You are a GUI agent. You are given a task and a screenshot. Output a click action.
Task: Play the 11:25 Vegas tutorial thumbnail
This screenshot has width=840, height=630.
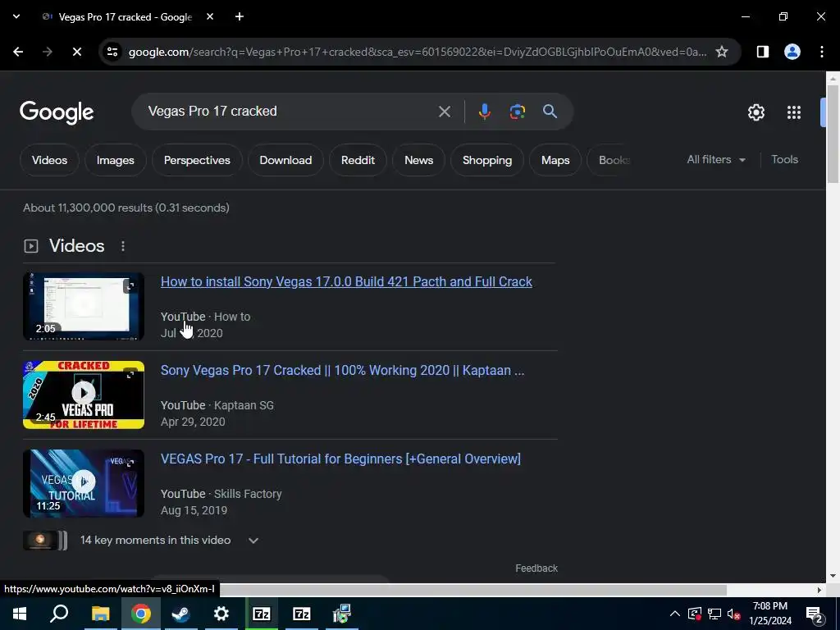(84, 483)
